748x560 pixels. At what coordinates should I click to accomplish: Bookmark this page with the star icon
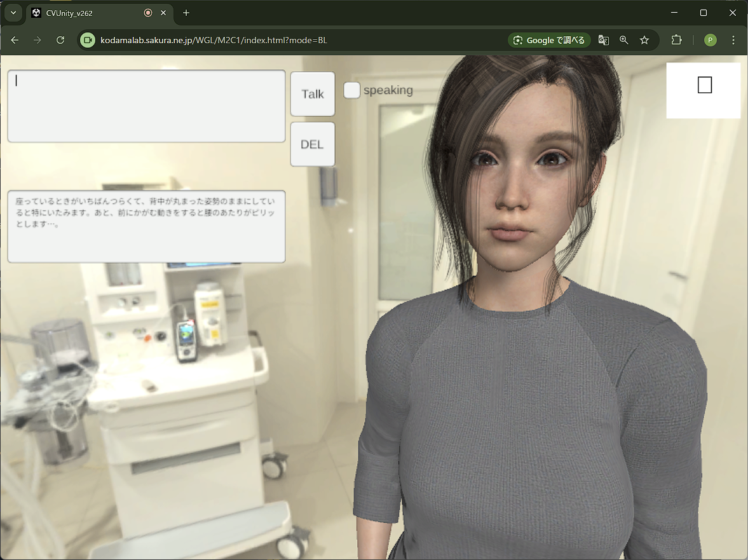644,40
